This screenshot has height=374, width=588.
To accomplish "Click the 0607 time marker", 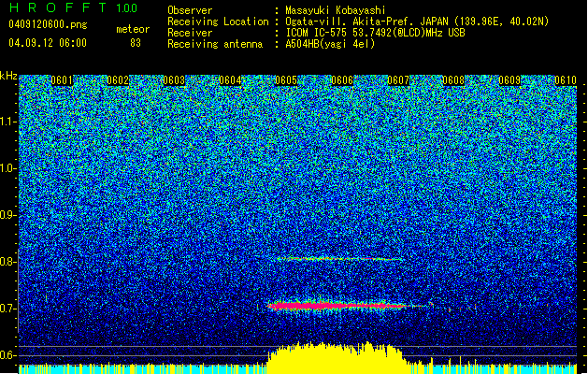I will pos(398,80).
